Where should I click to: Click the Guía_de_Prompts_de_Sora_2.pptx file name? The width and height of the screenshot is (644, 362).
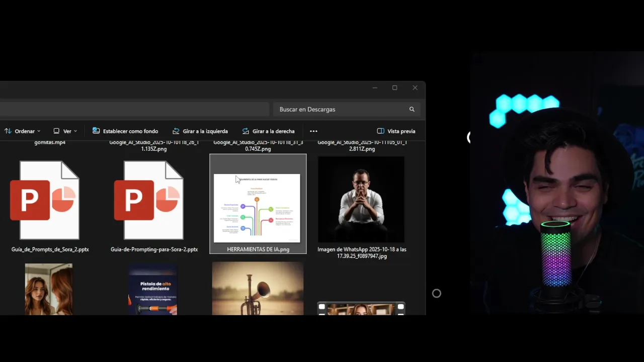50,249
